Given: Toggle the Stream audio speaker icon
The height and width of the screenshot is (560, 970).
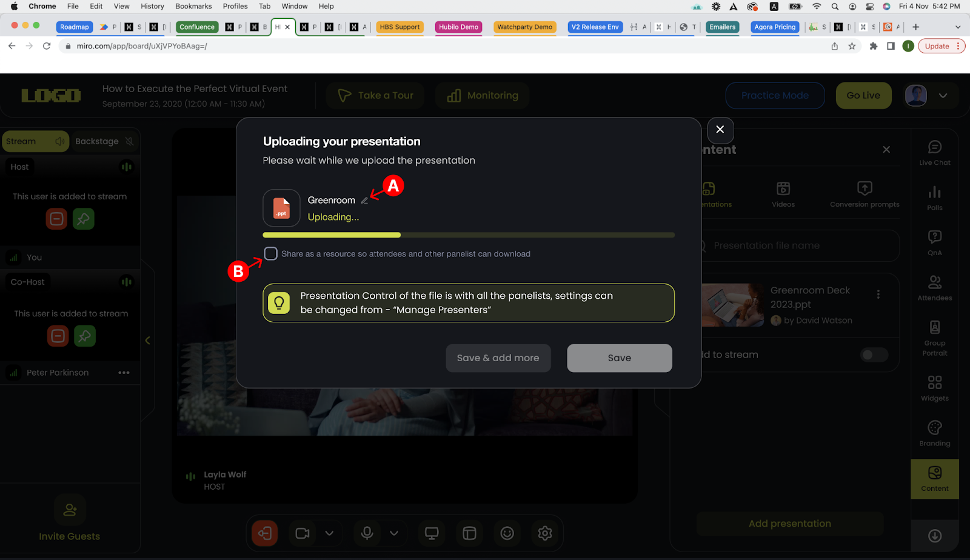Looking at the screenshot, I should click(59, 141).
